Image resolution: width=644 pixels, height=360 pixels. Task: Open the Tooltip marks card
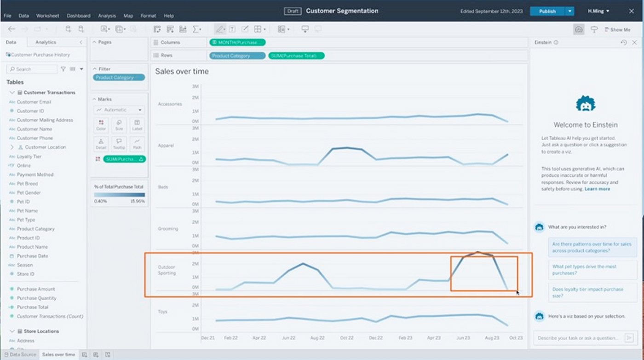[119, 144]
